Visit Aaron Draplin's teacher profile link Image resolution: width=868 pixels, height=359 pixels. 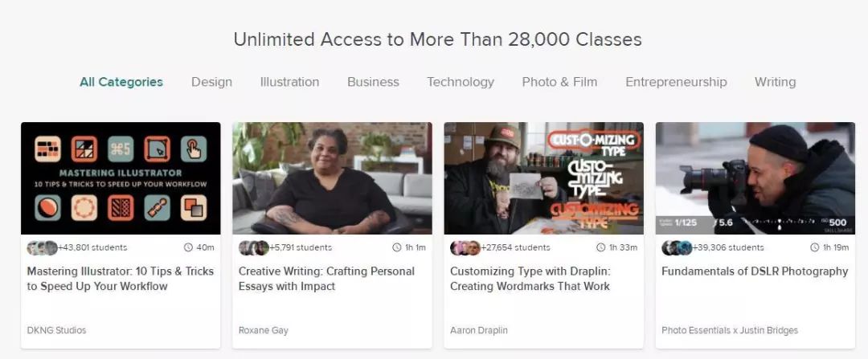pyautogui.click(x=479, y=330)
